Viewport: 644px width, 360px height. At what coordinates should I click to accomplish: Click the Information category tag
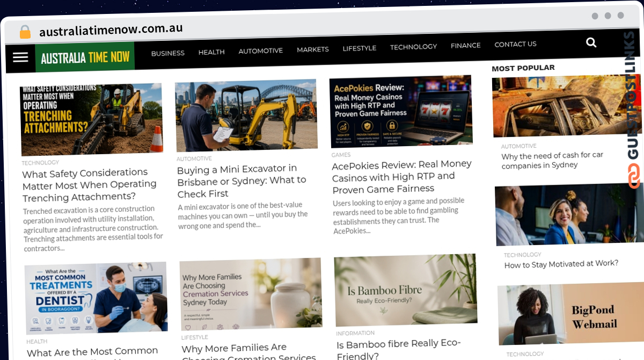(x=355, y=333)
